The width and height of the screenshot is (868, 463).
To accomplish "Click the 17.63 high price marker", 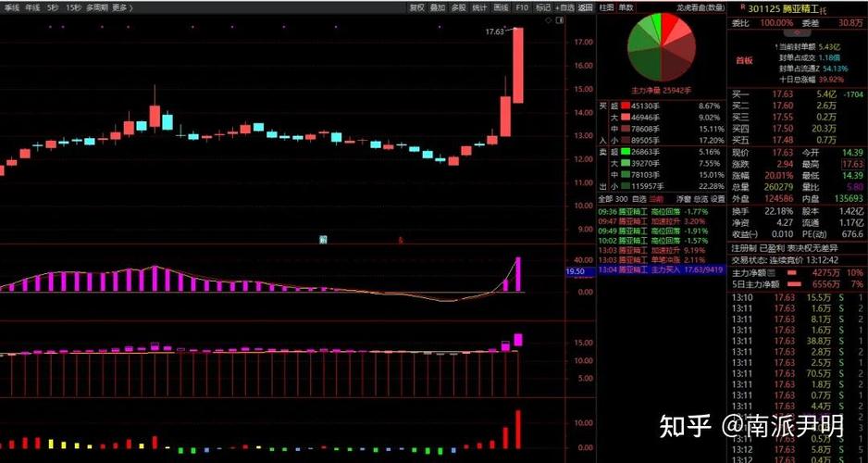I will 494,32.
